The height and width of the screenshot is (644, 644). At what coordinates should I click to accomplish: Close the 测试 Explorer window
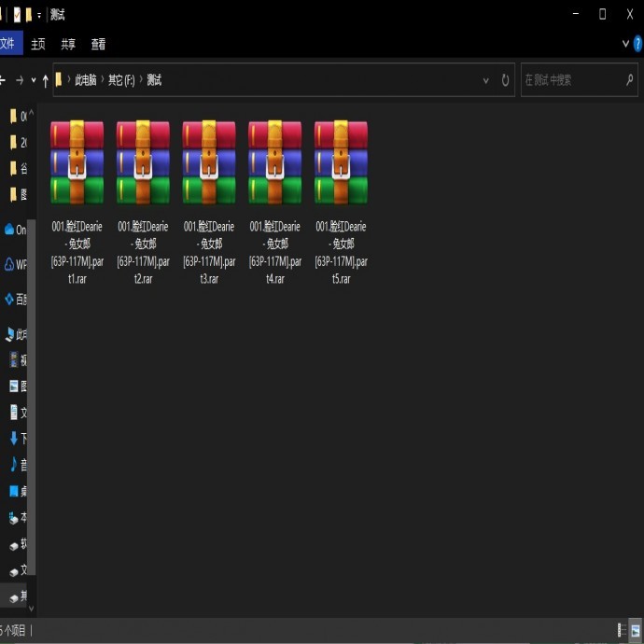(630, 14)
